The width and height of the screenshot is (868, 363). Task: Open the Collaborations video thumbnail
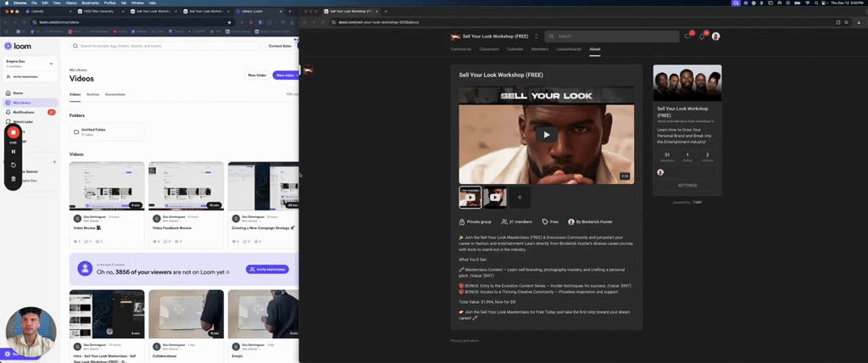pyautogui.click(x=186, y=314)
